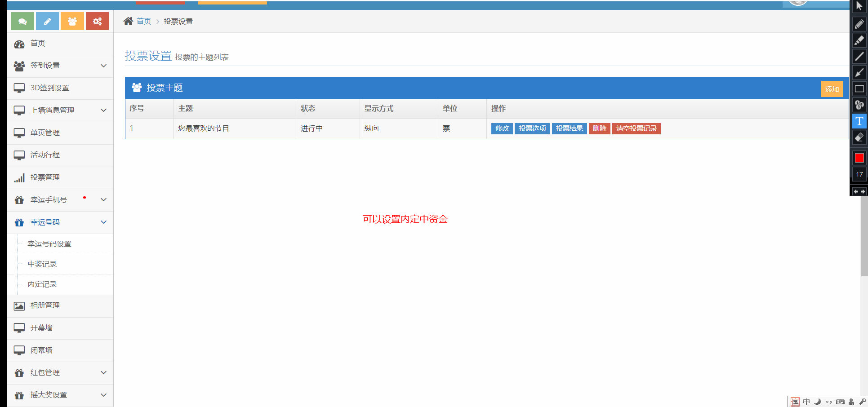Select the highlighter marker tool

pos(859,40)
